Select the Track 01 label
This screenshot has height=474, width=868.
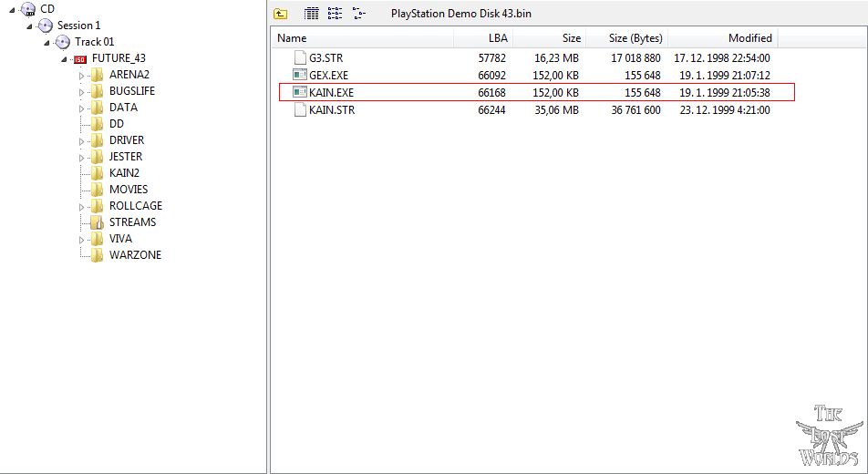[95, 42]
